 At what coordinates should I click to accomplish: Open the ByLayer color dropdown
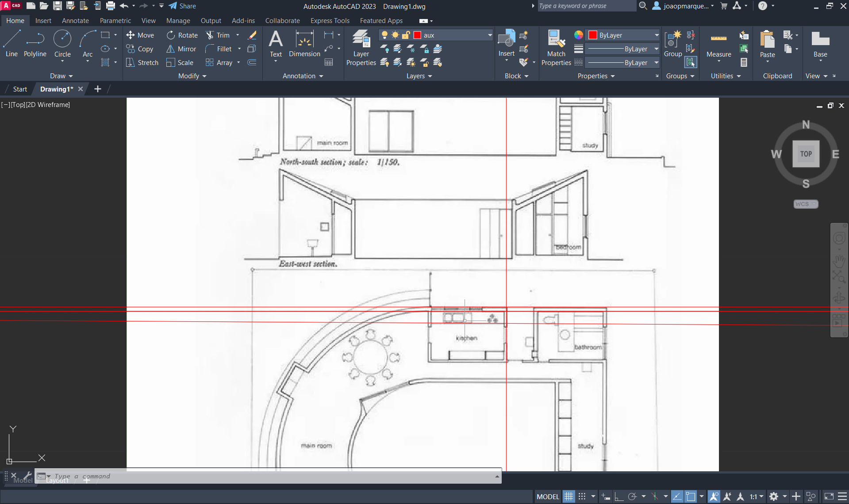click(657, 35)
